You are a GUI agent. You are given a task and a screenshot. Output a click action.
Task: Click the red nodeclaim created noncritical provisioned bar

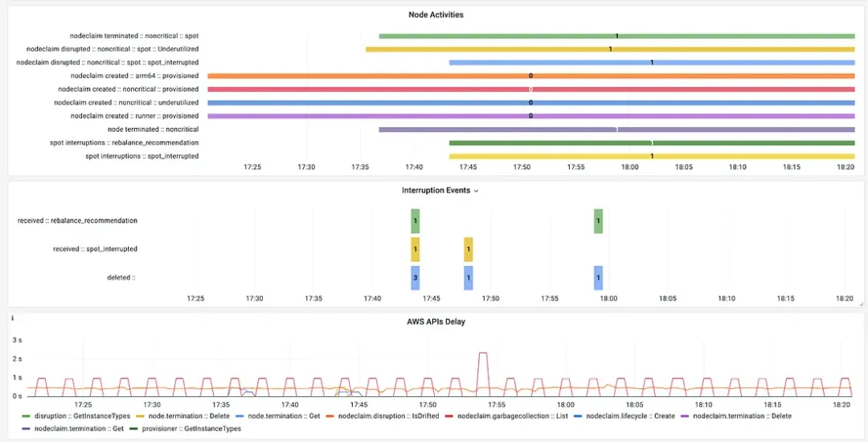pos(531,89)
